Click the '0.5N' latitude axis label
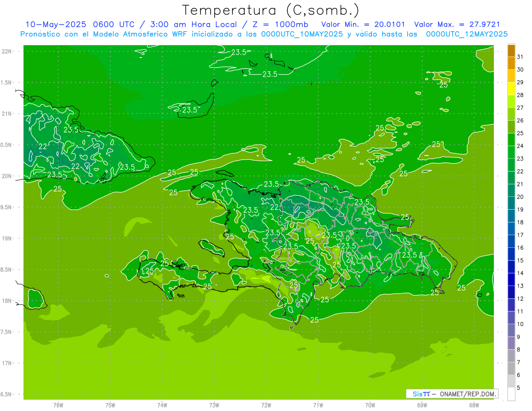Screen dimensions: 532x411 click(x=6, y=145)
